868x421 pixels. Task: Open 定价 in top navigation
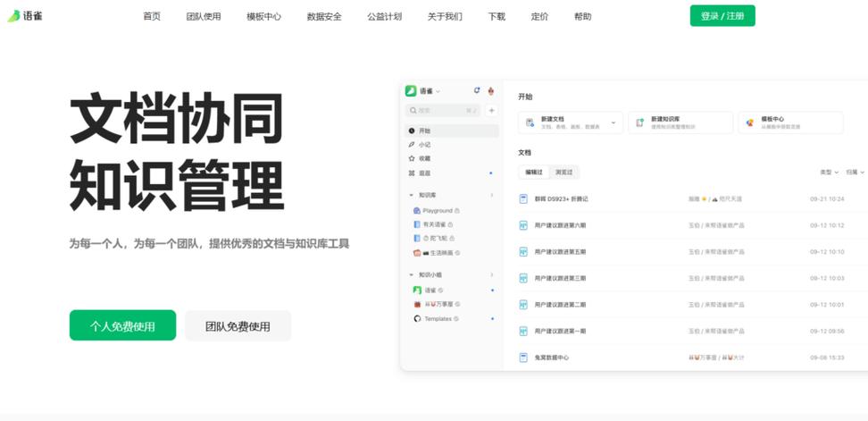(x=539, y=17)
